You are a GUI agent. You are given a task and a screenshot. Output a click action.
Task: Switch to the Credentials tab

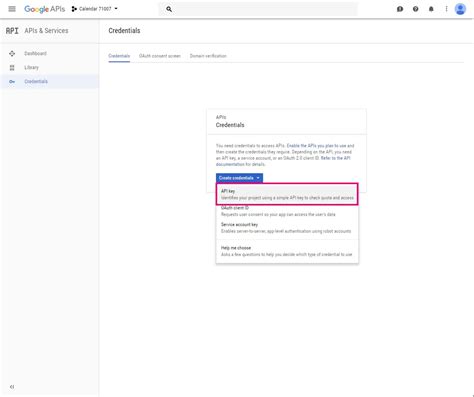(x=119, y=56)
